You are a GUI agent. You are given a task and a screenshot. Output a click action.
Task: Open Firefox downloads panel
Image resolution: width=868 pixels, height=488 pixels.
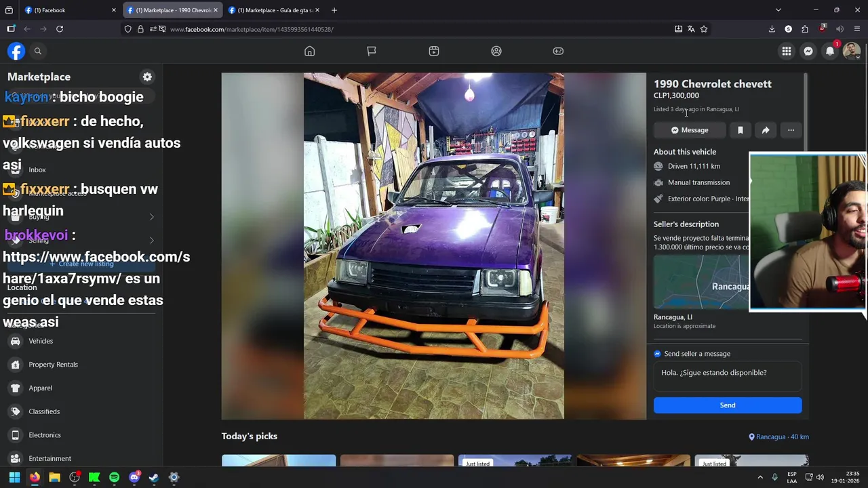pyautogui.click(x=772, y=29)
